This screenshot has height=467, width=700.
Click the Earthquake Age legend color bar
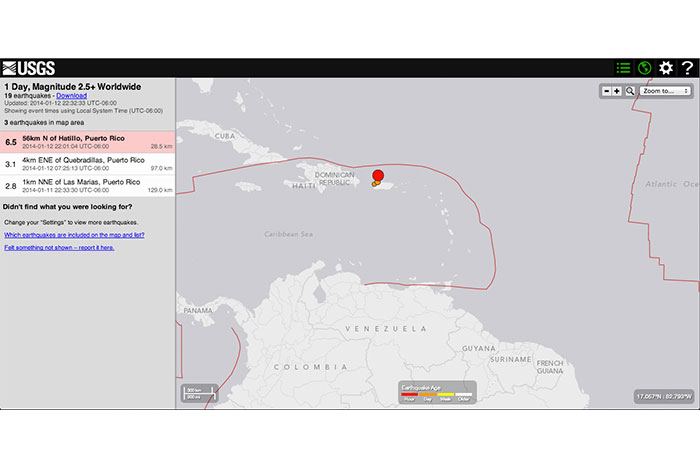coord(436,397)
